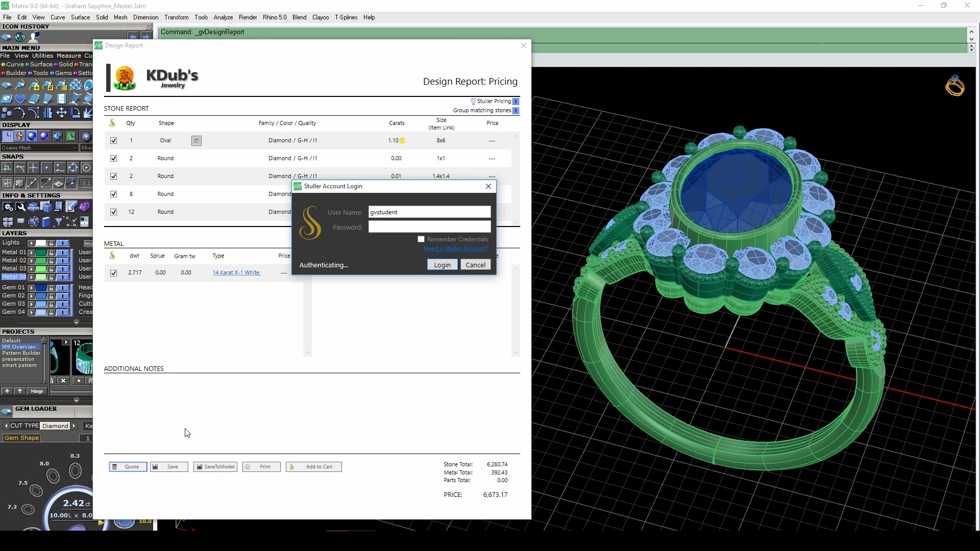
Task: Refresh the Oval stone row icon
Action: coord(196,140)
